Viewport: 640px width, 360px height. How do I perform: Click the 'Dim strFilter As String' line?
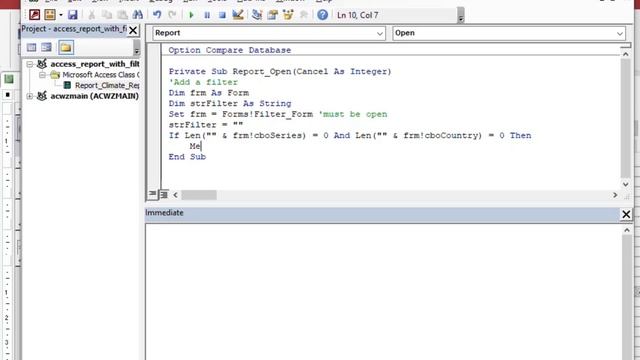coord(230,103)
